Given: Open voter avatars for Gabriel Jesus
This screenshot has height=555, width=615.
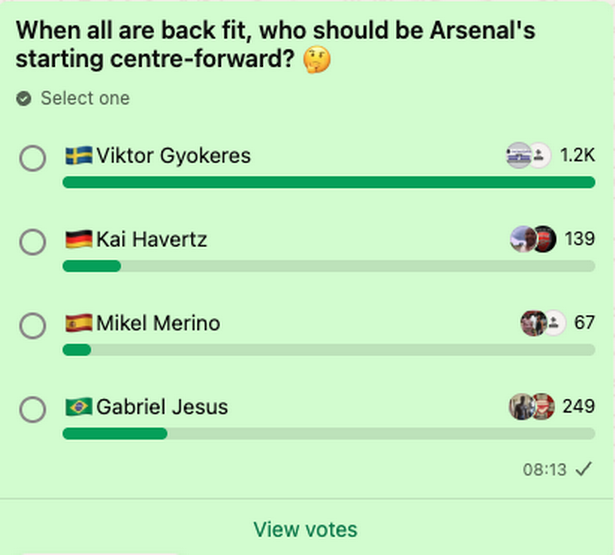Looking at the screenshot, I should point(531,407).
